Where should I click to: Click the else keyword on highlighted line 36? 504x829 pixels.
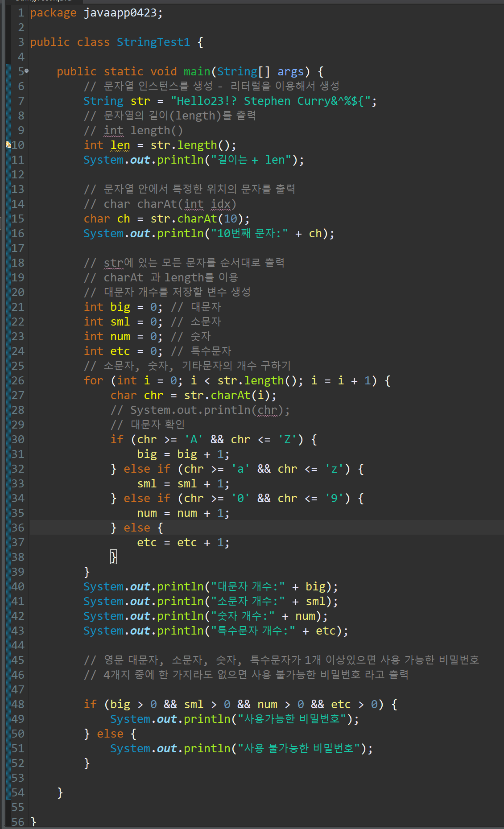pyautogui.click(x=137, y=528)
